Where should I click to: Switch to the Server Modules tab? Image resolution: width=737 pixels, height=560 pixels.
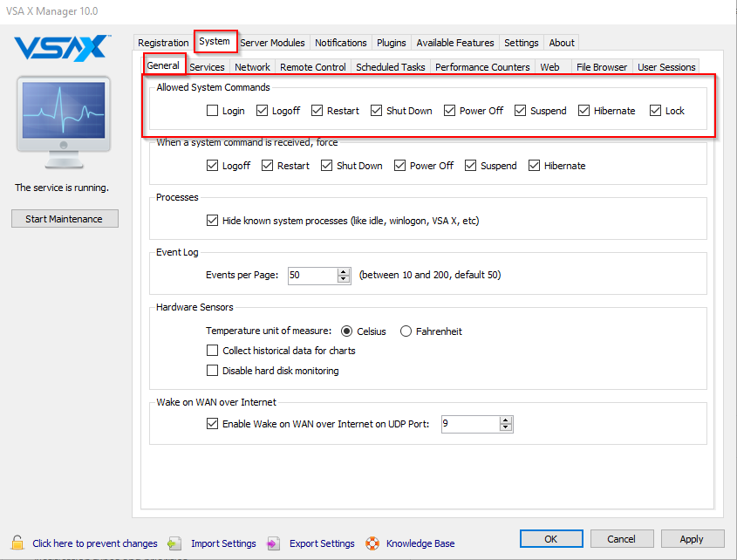tap(273, 43)
